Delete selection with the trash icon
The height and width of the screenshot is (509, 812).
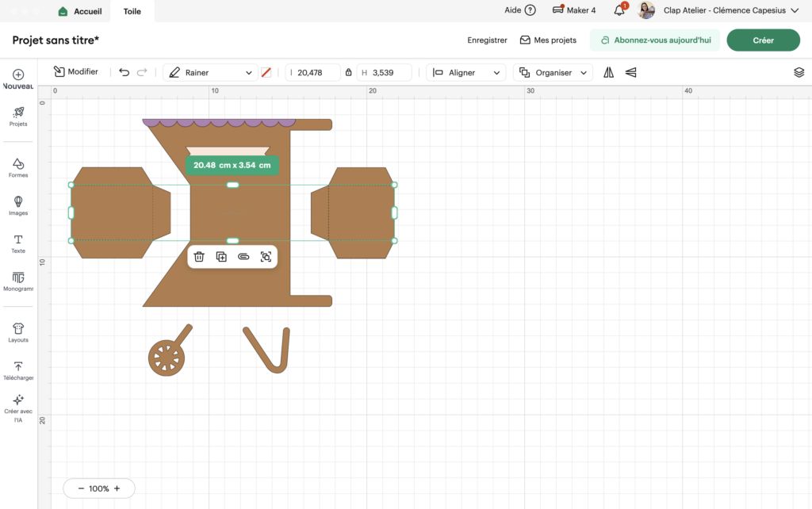[199, 257]
